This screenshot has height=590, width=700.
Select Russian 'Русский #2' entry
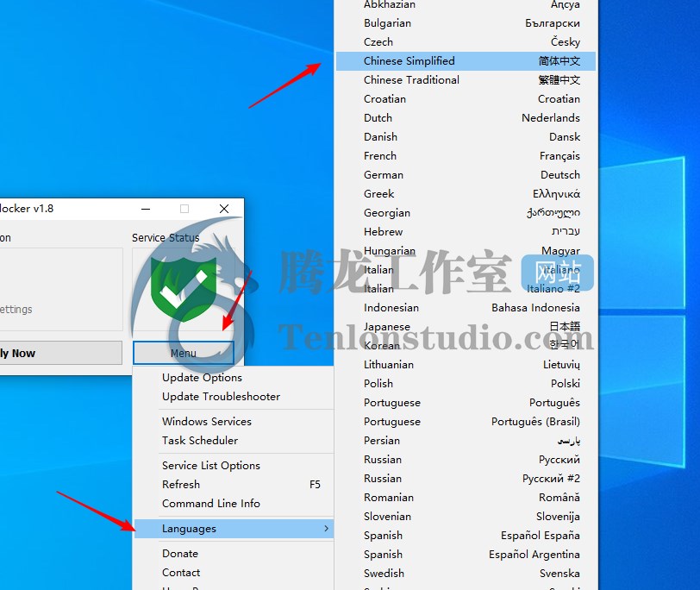tap(466, 479)
